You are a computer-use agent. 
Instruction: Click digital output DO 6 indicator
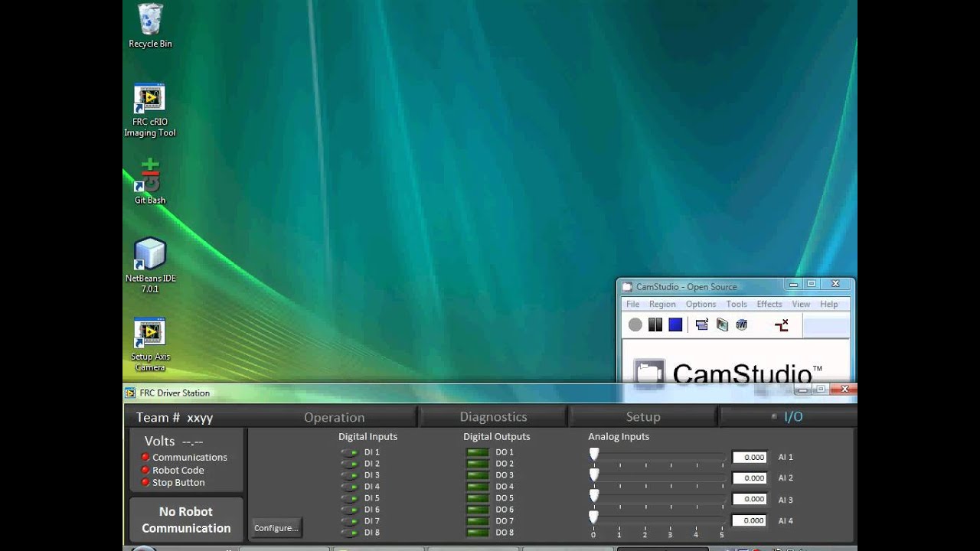(x=477, y=510)
